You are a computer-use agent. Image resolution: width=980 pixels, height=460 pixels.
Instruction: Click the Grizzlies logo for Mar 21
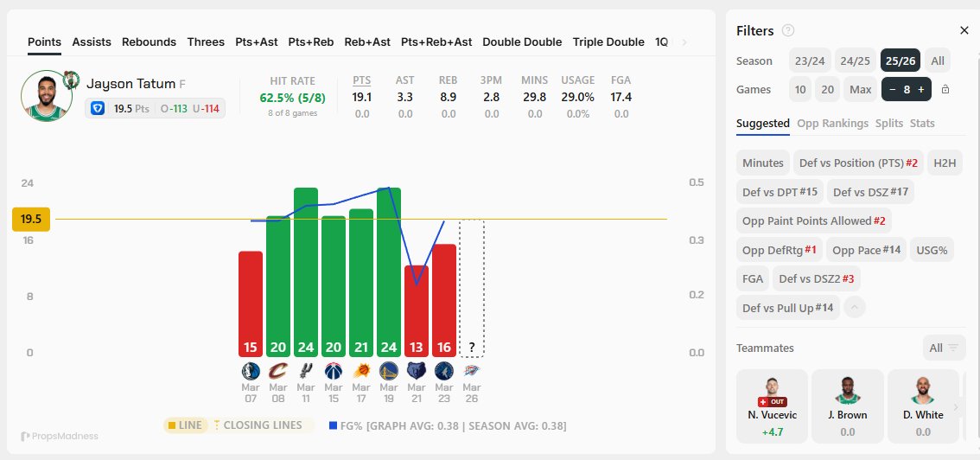[416, 371]
